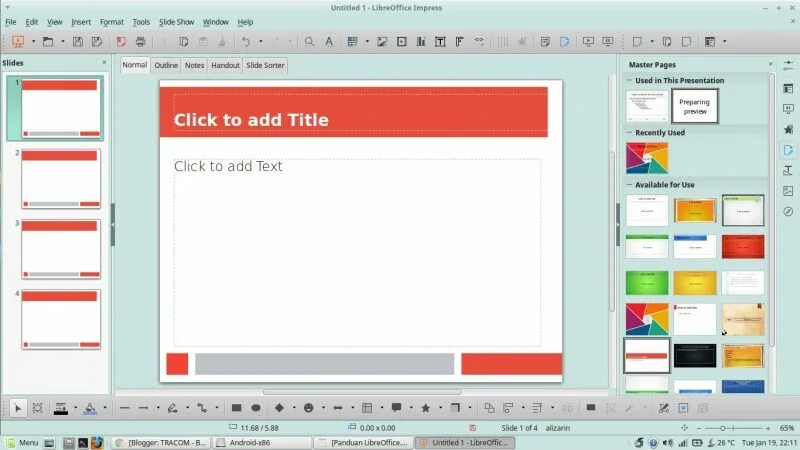The image size is (800, 450).
Task: Open sidebar Custom Animation star icon
Action: coord(788,130)
